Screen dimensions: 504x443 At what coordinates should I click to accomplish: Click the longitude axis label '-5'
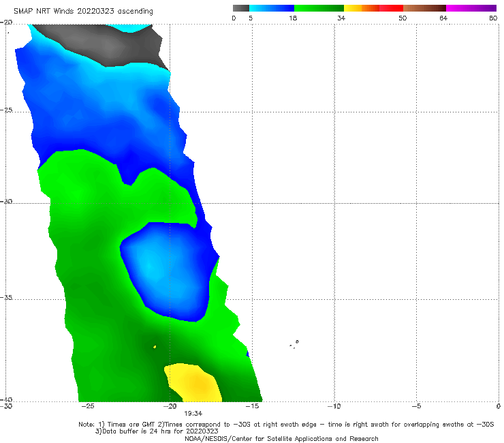click(417, 406)
